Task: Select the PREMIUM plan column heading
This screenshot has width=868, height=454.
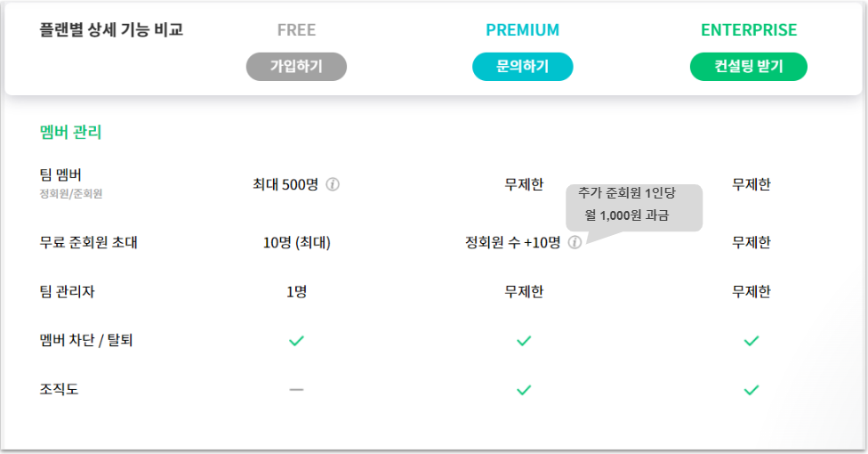Action: (x=523, y=30)
